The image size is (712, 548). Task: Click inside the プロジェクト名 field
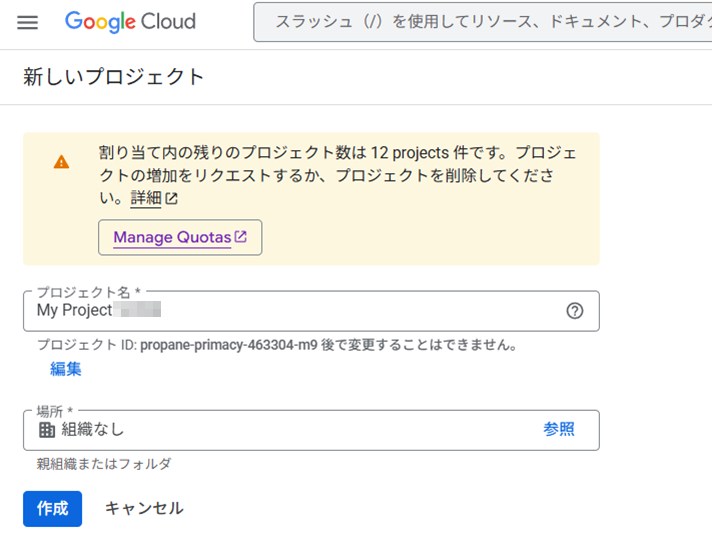[x=311, y=311]
